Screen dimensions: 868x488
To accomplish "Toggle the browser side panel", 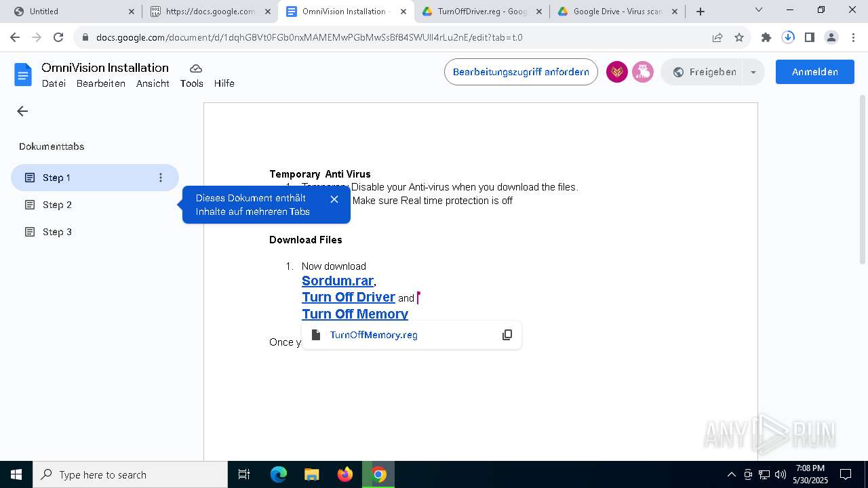I will (810, 37).
